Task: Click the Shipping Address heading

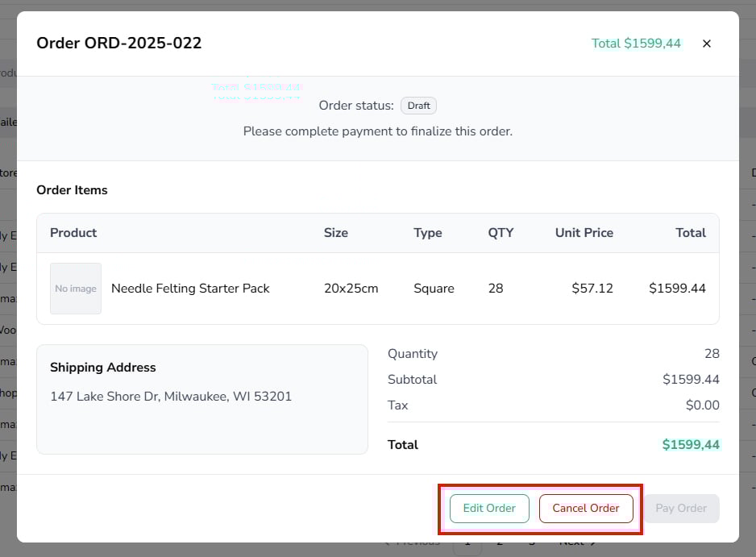Action: coord(103,368)
